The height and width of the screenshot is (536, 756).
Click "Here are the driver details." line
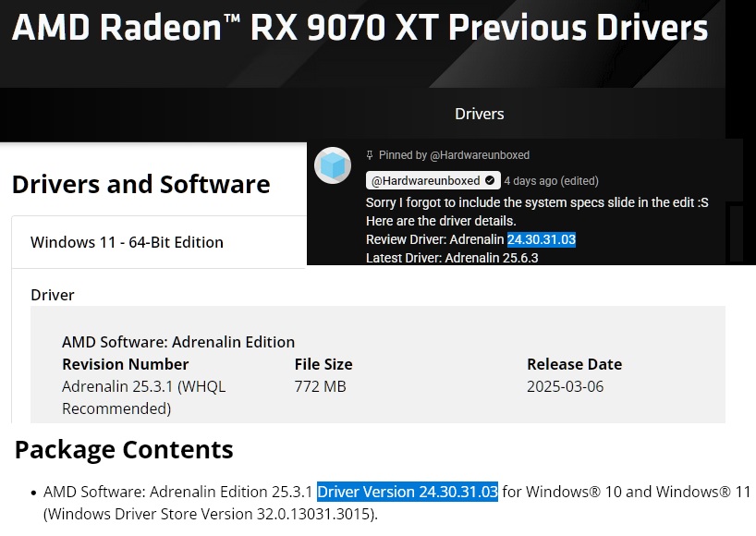pos(441,221)
